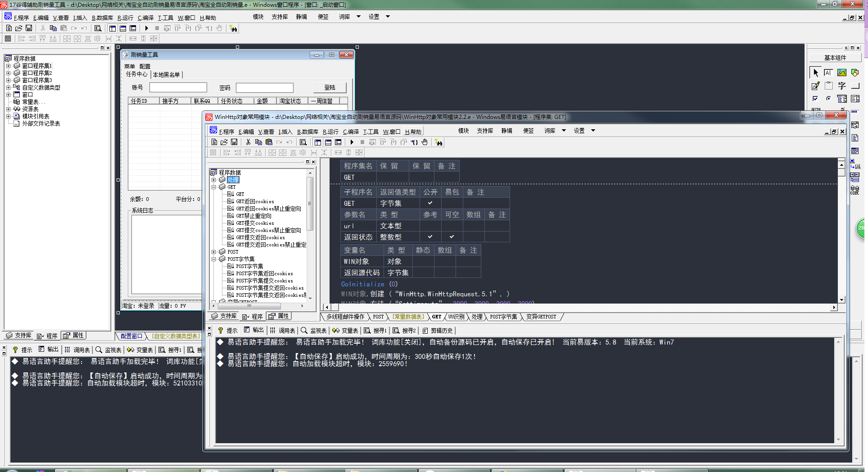Click Open file icon in back window toolbar
Viewport: 868px width, 472px height.
pos(19,28)
